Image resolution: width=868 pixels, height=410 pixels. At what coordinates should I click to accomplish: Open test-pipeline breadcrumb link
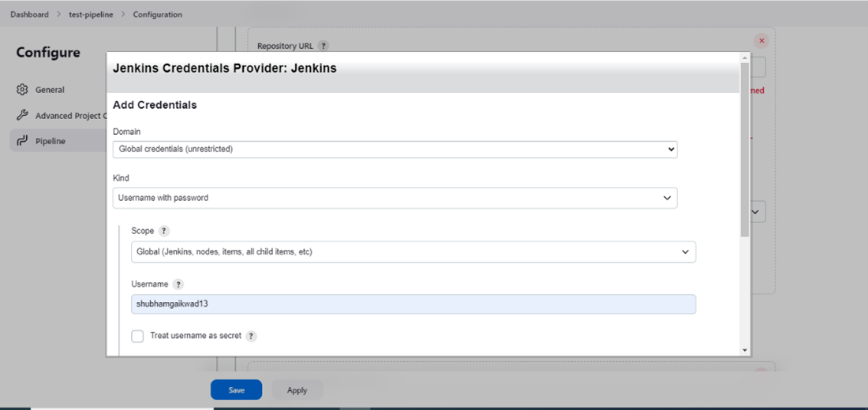pos(91,14)
